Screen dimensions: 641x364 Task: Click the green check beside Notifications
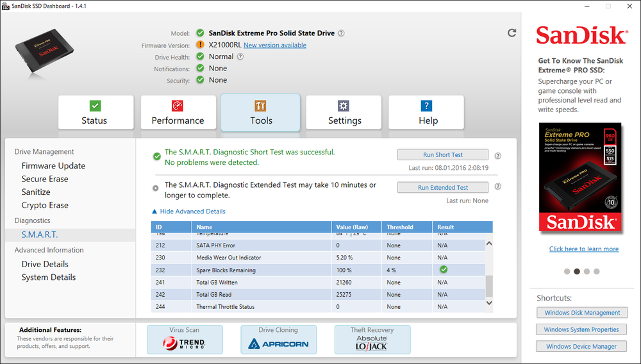(x=200, y=68)
